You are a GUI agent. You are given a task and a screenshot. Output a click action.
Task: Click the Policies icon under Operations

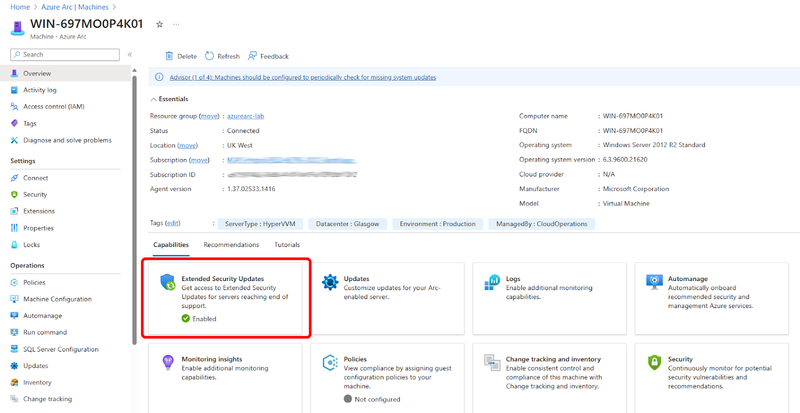[14, 282]
